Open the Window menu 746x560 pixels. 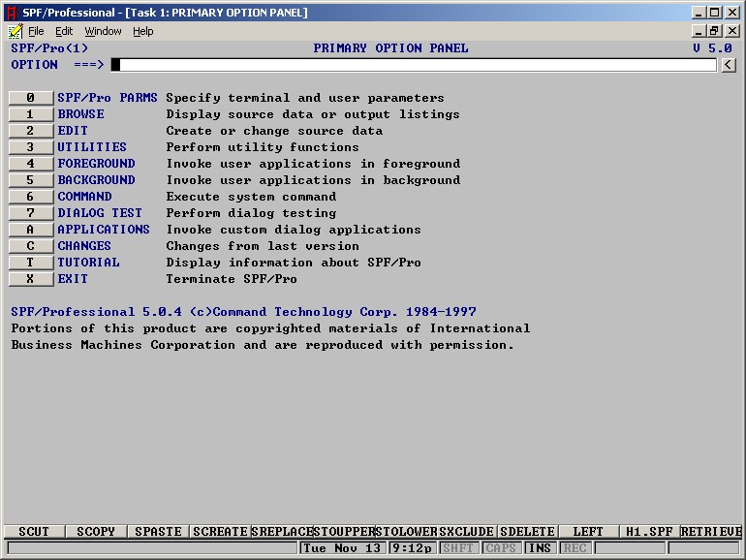click(x=103, y=31)
